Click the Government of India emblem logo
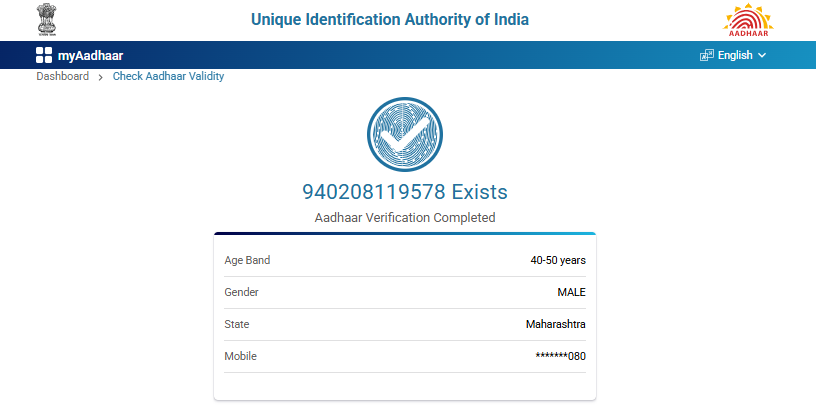 pos(47,20)
